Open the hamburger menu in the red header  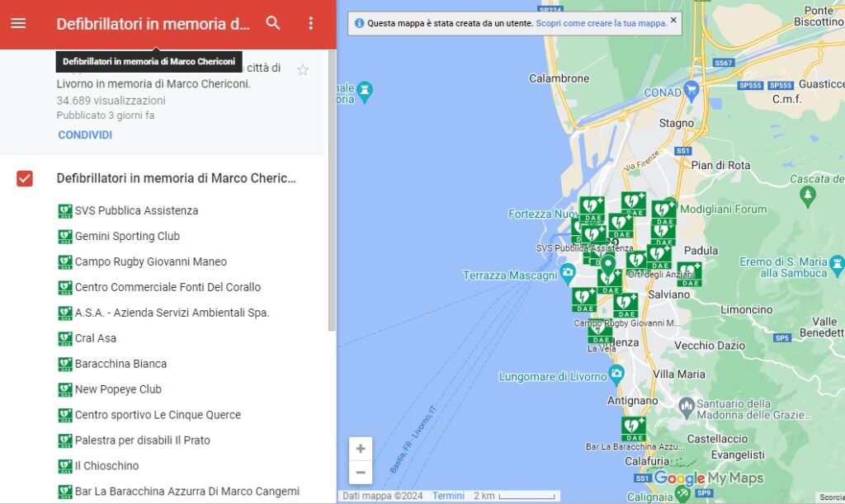18,23
